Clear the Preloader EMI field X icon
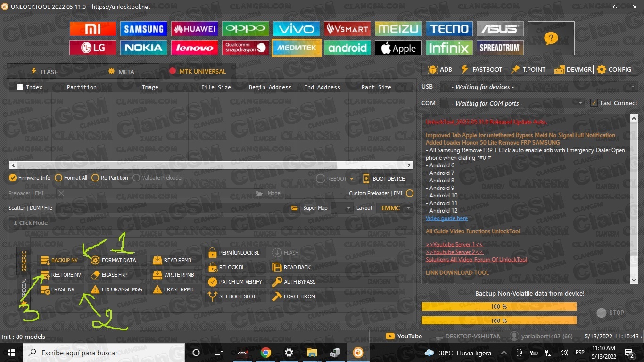This screenshot has width=644, height=362. pyautogui.click(x=61, y=193)
